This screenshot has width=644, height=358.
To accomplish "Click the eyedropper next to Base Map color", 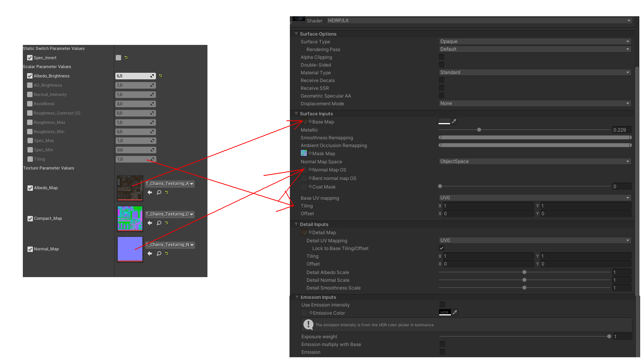I will click(x=454, y=121).
